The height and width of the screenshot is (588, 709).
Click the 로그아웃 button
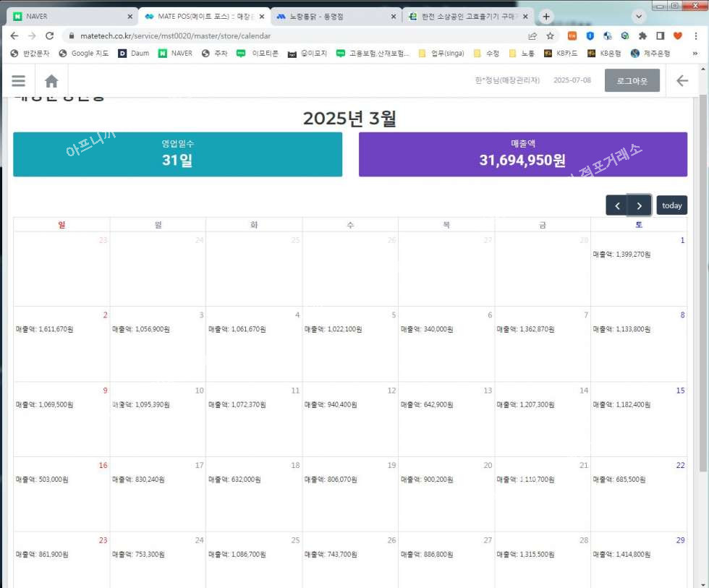tap(632, 81)
